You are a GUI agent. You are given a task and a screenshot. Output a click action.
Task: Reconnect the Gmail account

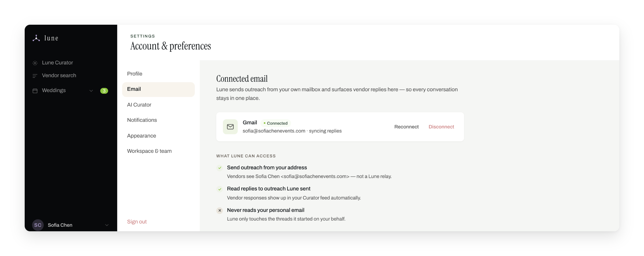(x=406, y=127)
